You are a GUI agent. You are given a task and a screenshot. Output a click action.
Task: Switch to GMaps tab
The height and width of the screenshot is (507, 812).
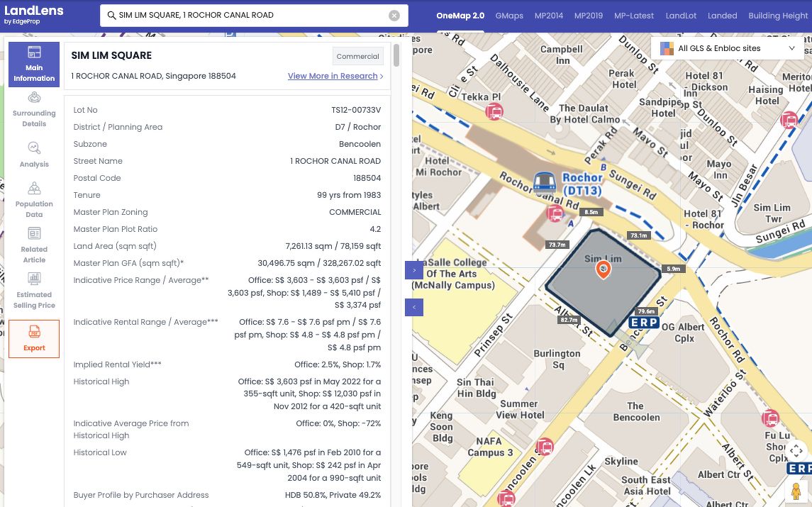[x=509, y=16]
